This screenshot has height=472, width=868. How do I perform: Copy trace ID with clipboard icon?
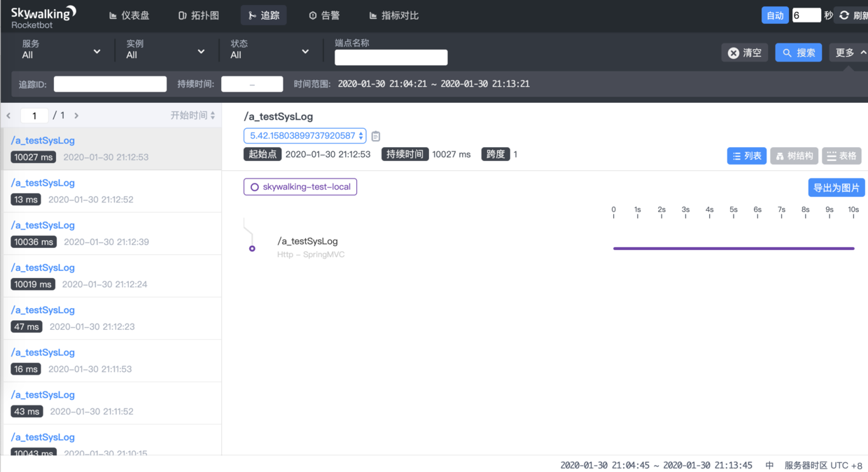click(x=376, y=136)
